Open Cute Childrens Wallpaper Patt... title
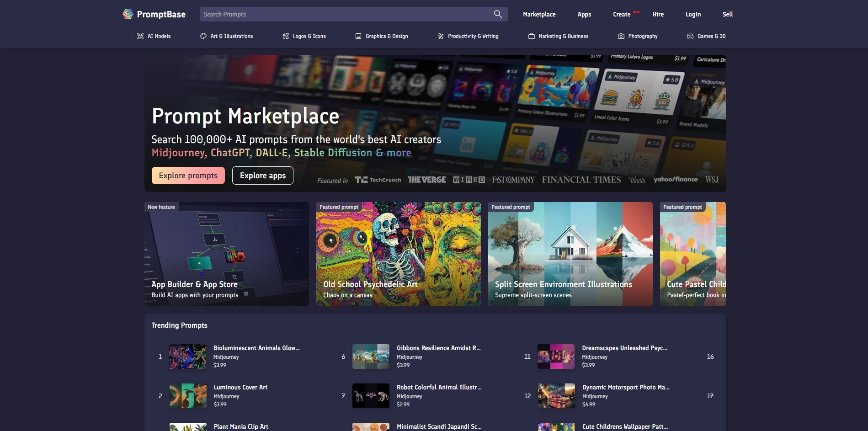Image resolution: width=868 pixels, height=431 pixels. point(625,426)
